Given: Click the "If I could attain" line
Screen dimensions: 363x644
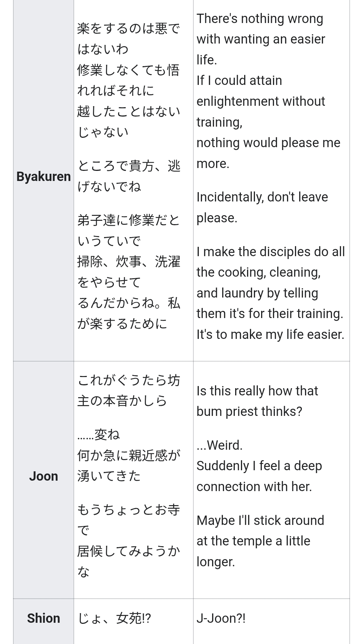Looking at the screenshot, I should [x=239, y=80].
